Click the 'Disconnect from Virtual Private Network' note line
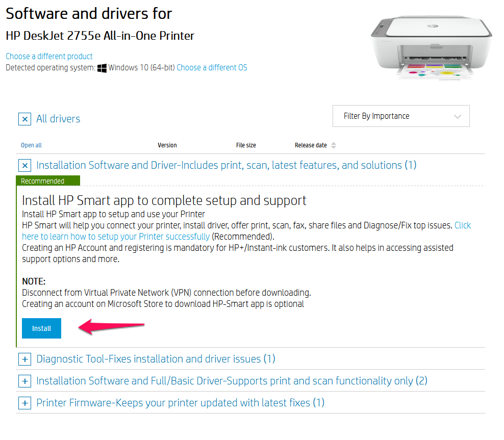The height and width of the screenshot is (440, 504). [x=166, y=293]
